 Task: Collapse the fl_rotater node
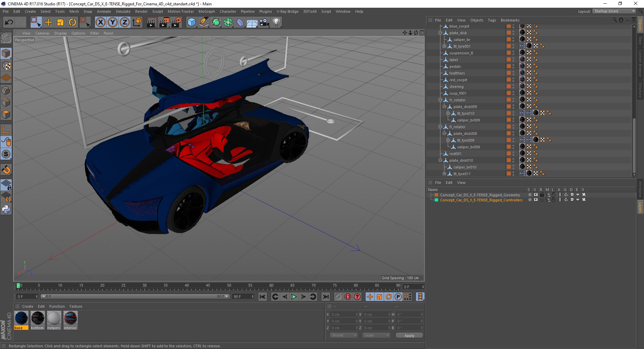[440, 127]
